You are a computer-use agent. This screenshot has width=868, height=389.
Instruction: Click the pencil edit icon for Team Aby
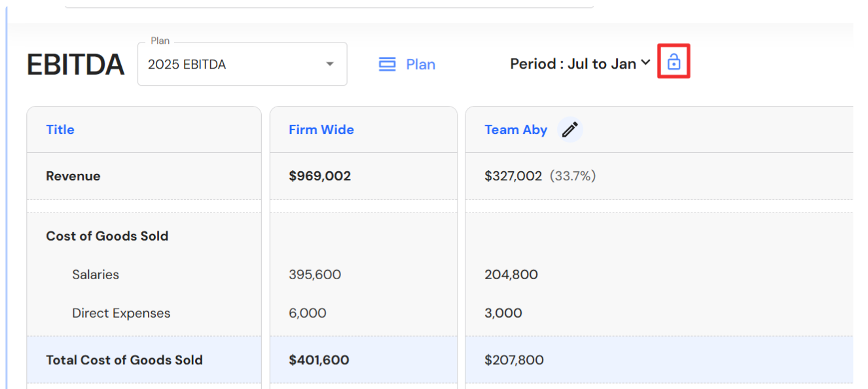570,129
